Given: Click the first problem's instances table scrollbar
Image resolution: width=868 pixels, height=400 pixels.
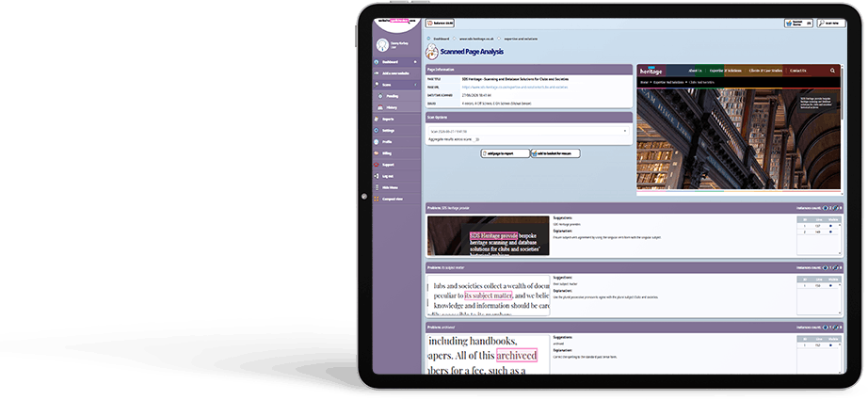Looking at the screenshot, I should click(840, 238).
